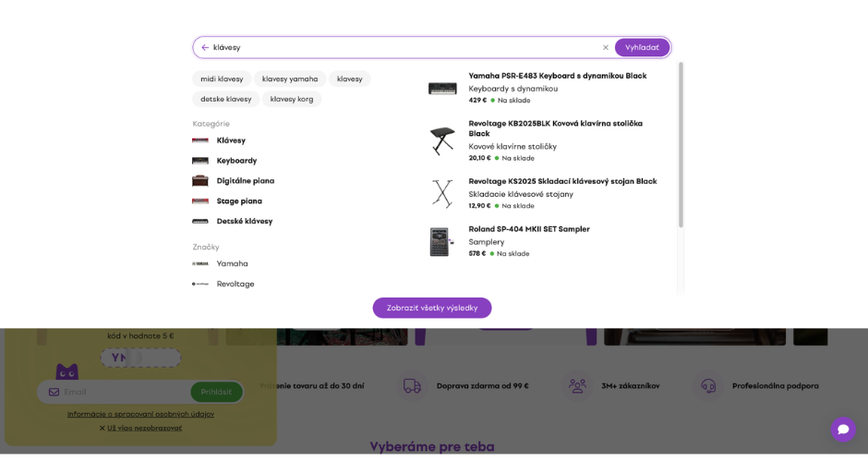Open the Stage piana category icon
Screen dimensions: 868x462
point(200,201)
